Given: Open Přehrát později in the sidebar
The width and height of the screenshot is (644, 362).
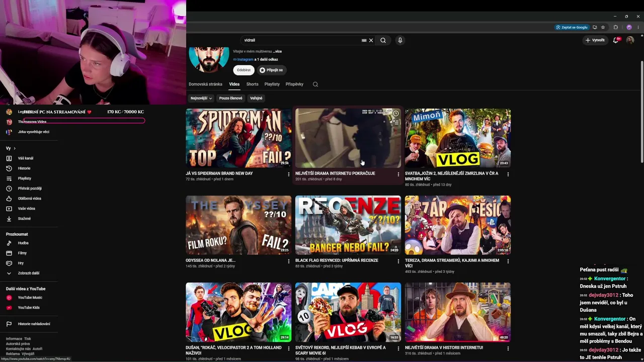Looking at the screenshot, I should 29,189.
